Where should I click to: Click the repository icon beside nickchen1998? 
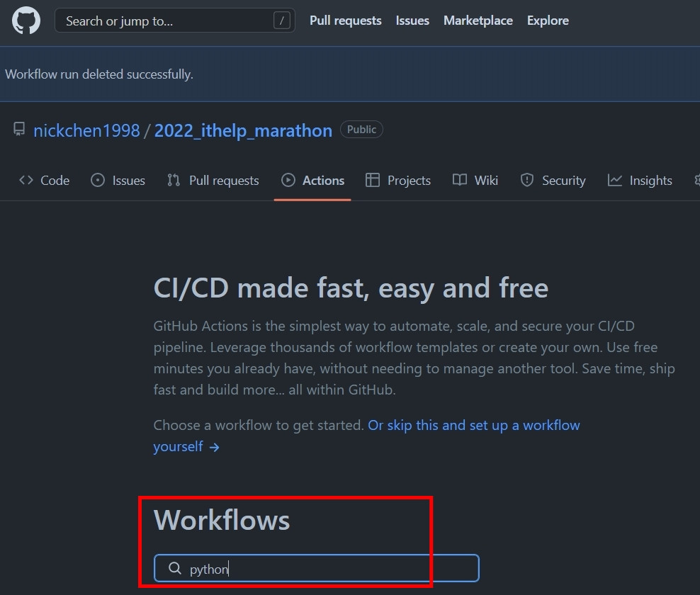pyautogui.click(x=19, y=130)
